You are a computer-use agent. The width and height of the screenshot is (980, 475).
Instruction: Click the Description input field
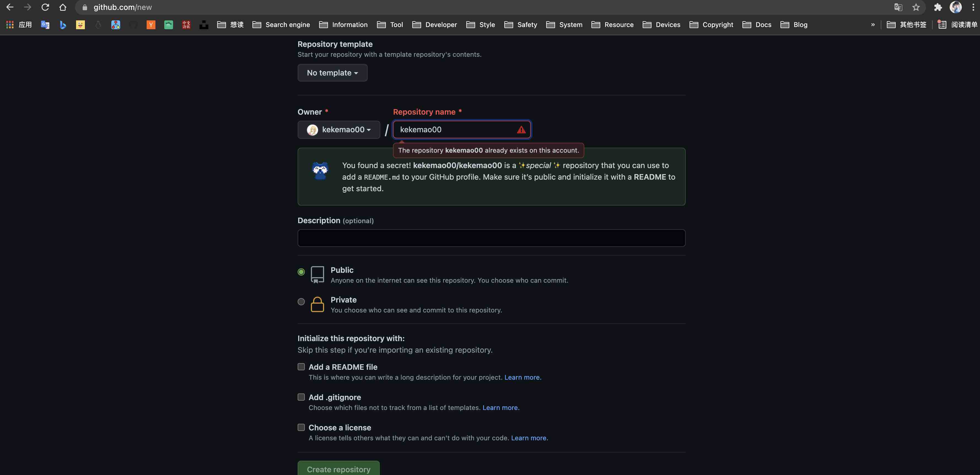[x=491, y=238]
